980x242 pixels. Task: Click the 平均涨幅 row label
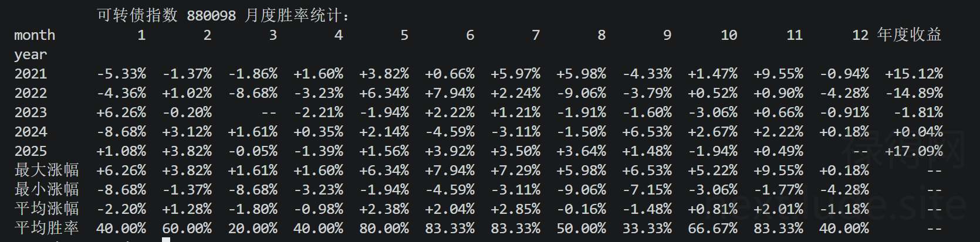point(46,209)
